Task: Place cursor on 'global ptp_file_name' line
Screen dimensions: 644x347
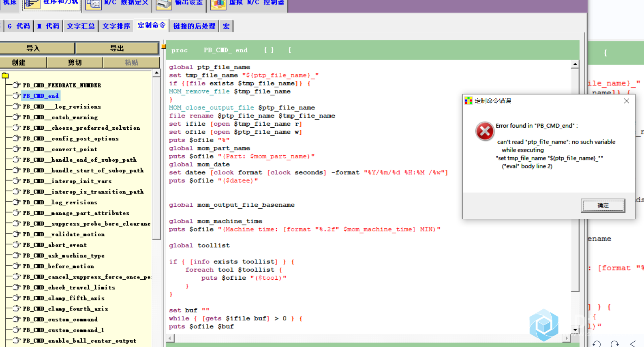Action: pos(210,67)
